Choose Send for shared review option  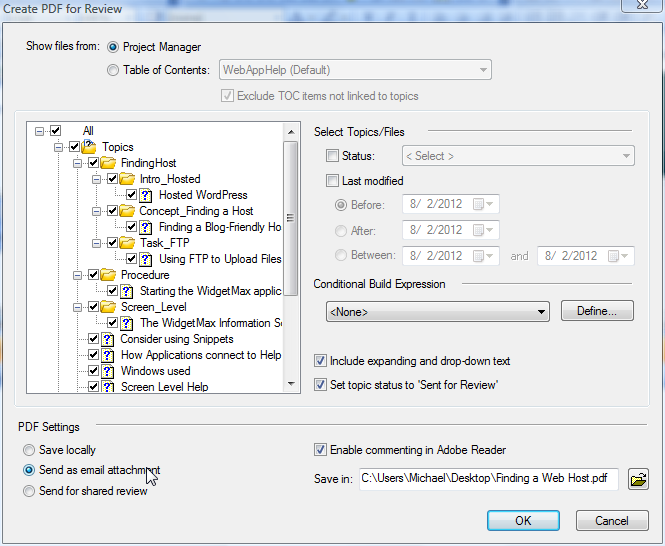pos(29,491)
